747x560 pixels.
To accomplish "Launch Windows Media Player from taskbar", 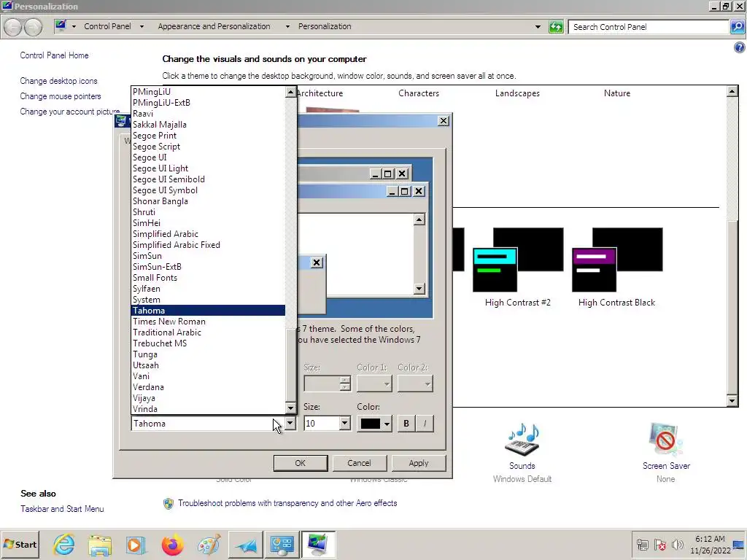I will [x=136, y=544].
